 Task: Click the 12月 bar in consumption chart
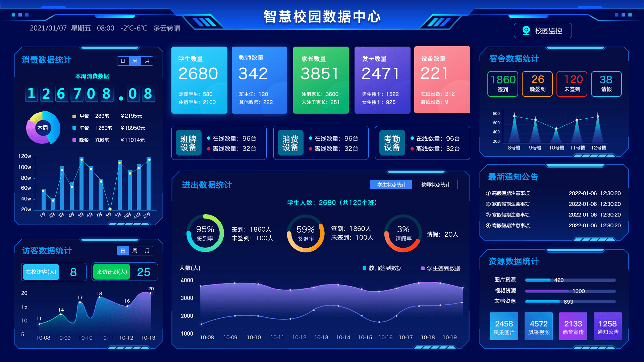(x=149, y=184)
